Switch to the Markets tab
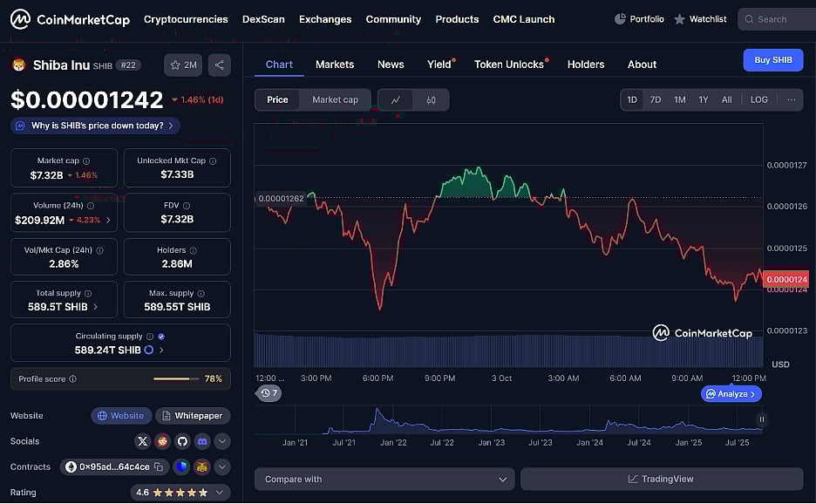Screen dimensions: 816x504 click(x=335, y=64)
